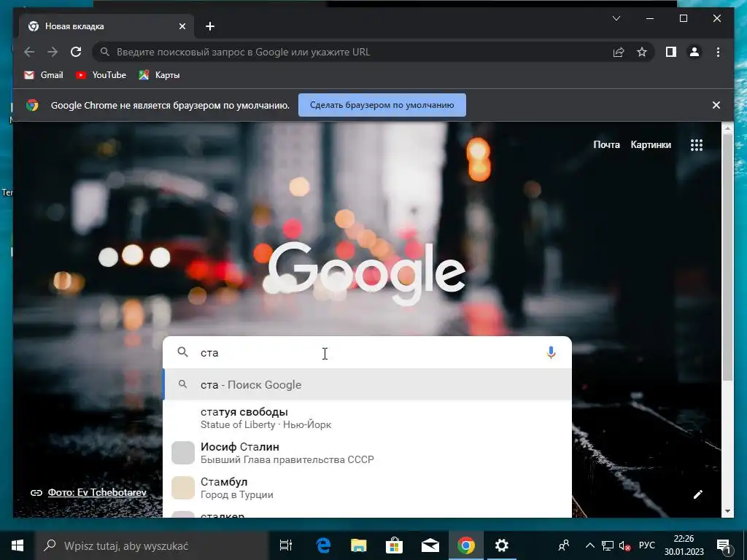This screenshot has height=560, width=747.
Task: Open the network status tray icon
Action: coord(608,545)
